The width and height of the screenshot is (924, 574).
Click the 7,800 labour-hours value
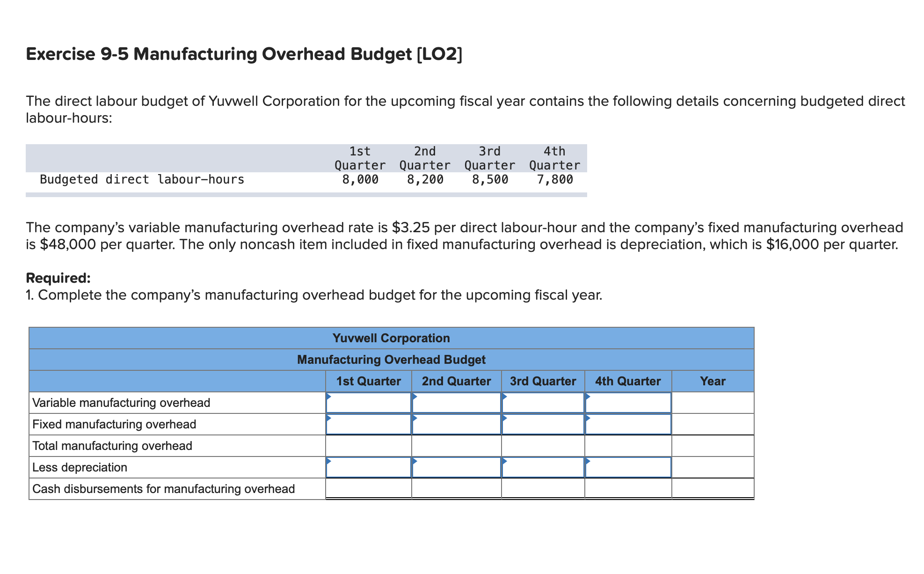tap(555, 179)
